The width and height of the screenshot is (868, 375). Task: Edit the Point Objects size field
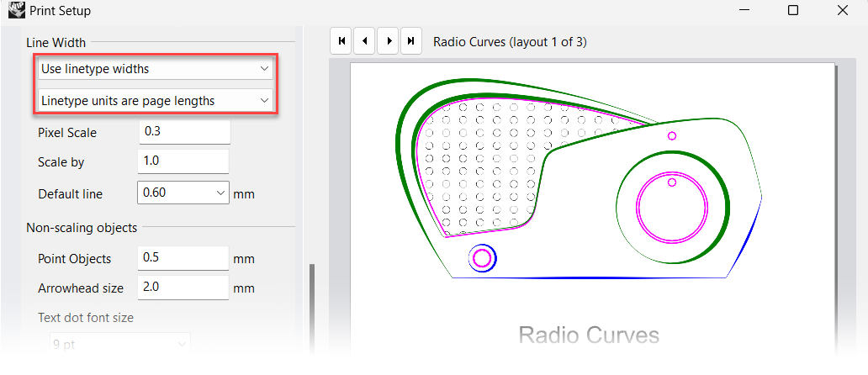tap(183, 258)
